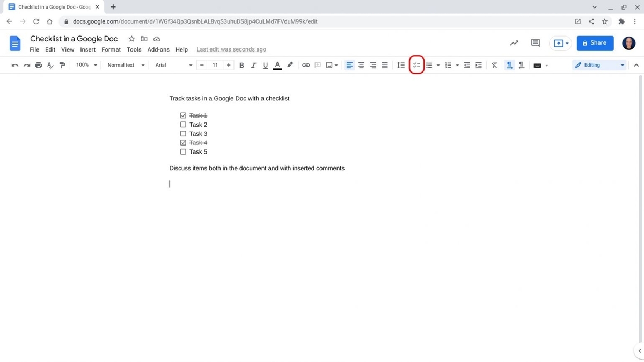Click the print icon

pos(38,65)
